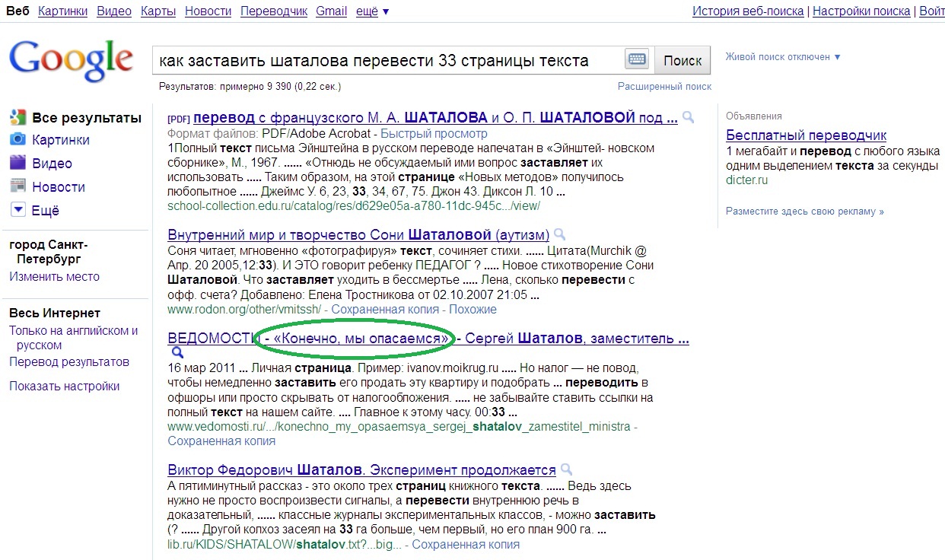Click the Все результаты sidebar icon
Screen dimensions: 945x560
pos(17,118)
